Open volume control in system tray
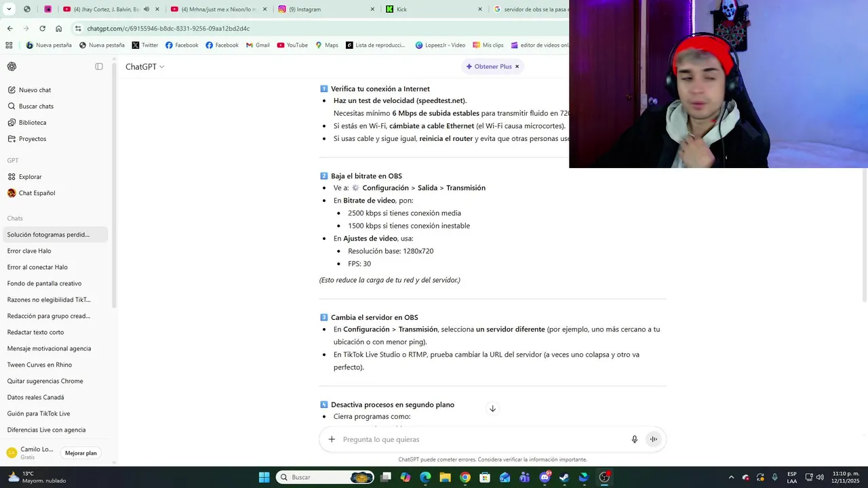The width and height of the screenshot is (868, 488). (820, 477)
